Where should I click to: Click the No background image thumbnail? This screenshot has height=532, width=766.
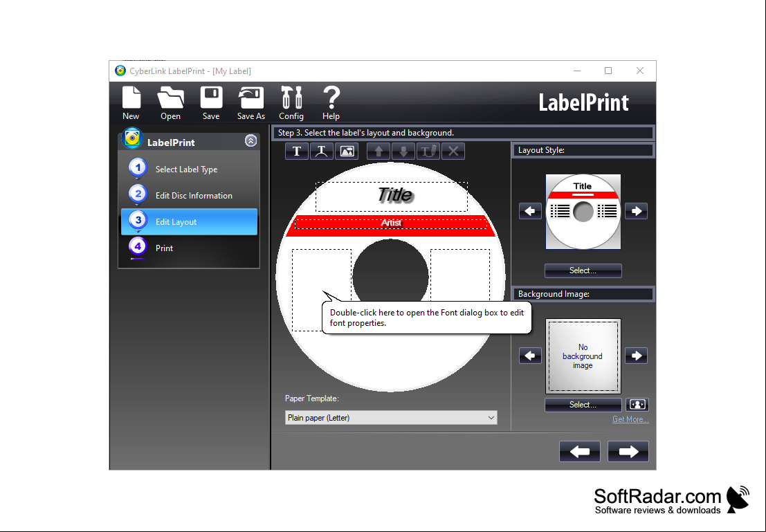(583, 356)
